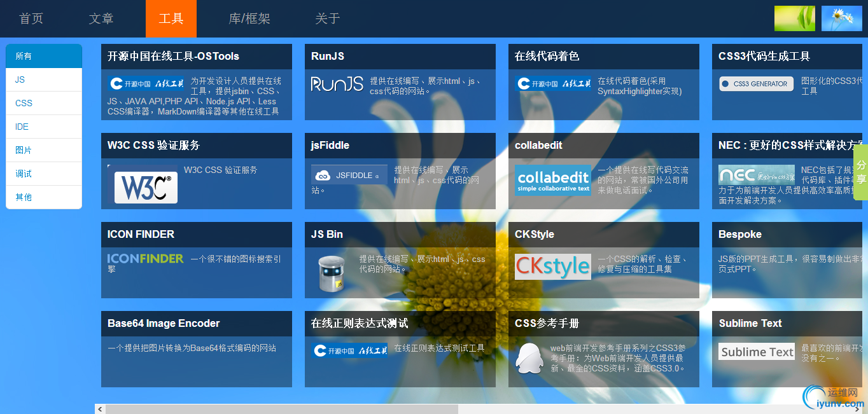868x414 pixels.
Task: Open the 关于 navigation tab
Action: click(x=328, y=18)
